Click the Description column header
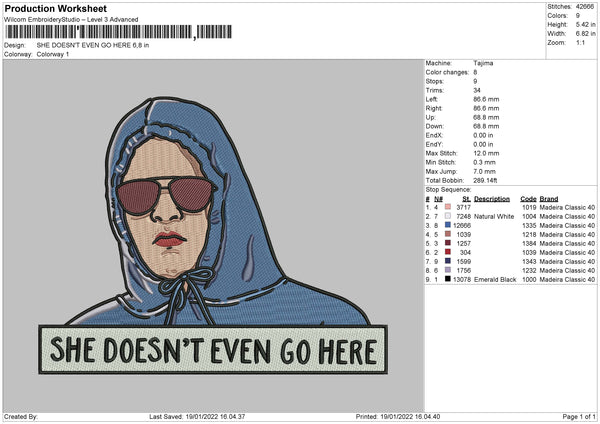The height and width of the screenshot is (424, 600). click(x=491, y=198)
